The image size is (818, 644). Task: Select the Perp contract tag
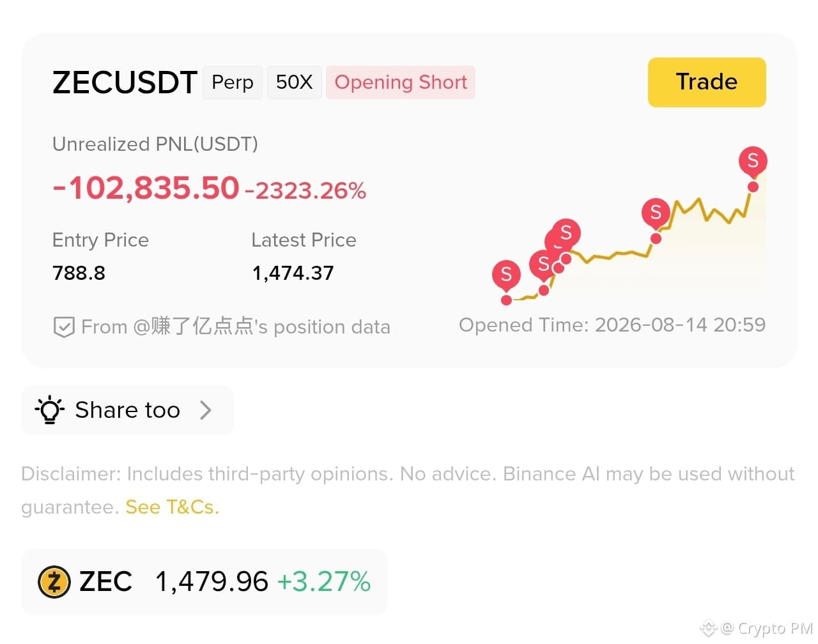click(233, 82)
